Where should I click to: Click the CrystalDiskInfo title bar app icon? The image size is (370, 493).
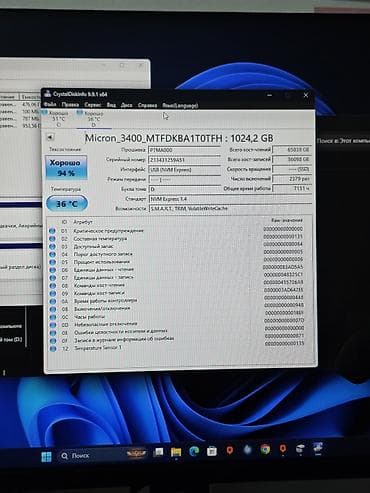tap(47, 94)
